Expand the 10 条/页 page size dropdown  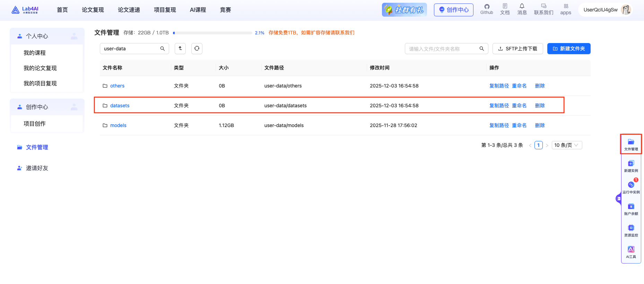coord(567,145)
